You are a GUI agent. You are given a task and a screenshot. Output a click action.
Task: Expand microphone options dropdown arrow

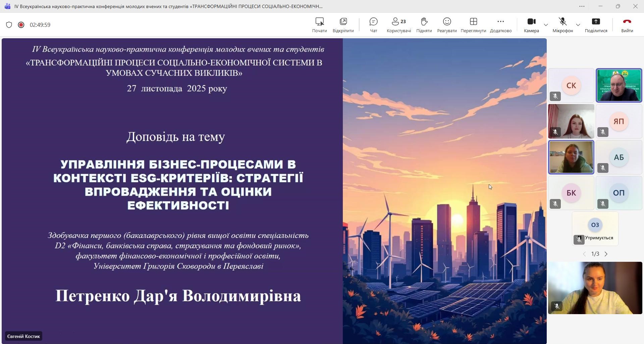pos(578,25)
